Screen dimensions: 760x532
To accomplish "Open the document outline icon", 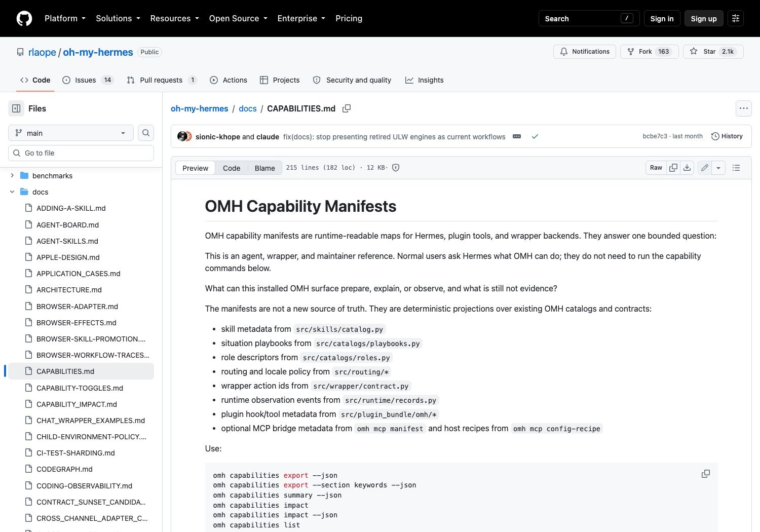I will (x=736, y=168).
